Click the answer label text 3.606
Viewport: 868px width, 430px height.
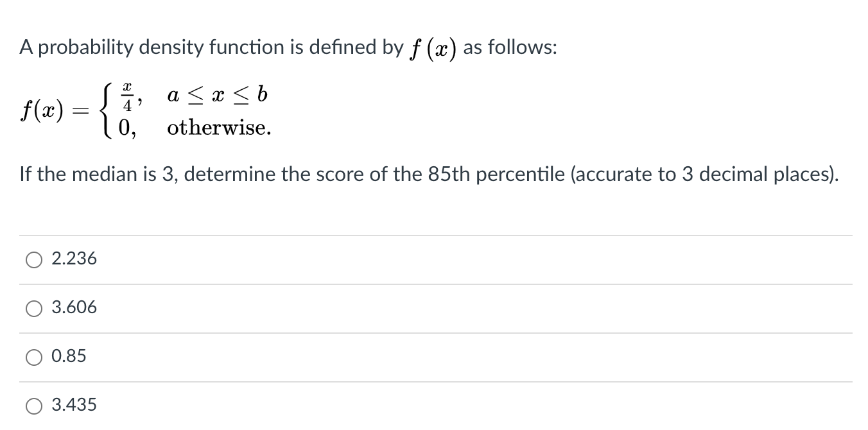[x=75, y=308]
